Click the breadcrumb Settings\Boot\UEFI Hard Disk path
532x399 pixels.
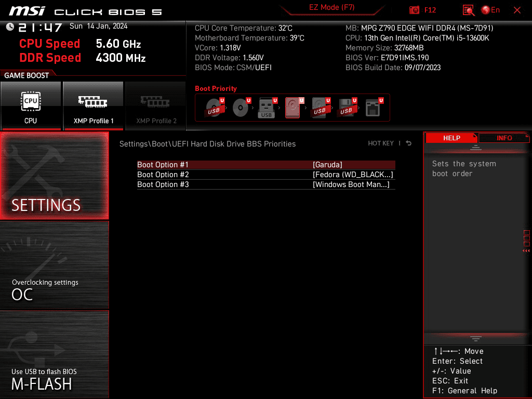207,144
